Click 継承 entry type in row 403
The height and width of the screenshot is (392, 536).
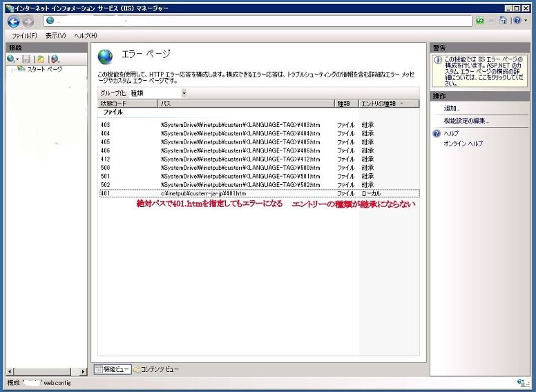pos(367,125)
